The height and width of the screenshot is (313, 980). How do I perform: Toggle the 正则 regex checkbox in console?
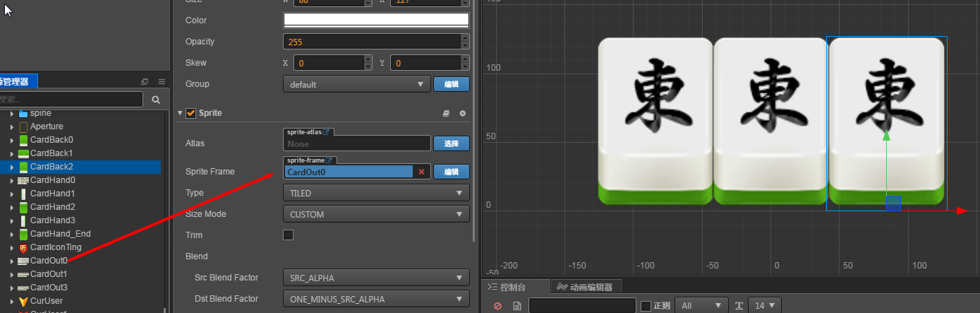point(646,306)
